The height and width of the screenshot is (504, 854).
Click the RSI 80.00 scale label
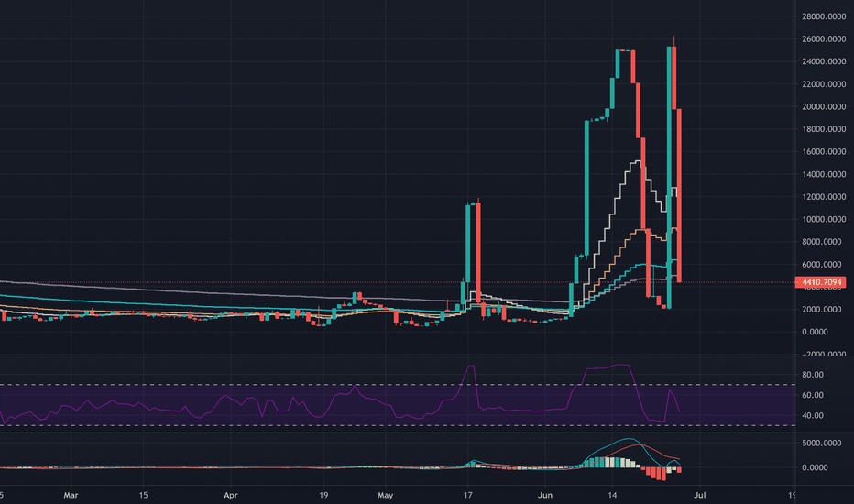coord(812,375)
